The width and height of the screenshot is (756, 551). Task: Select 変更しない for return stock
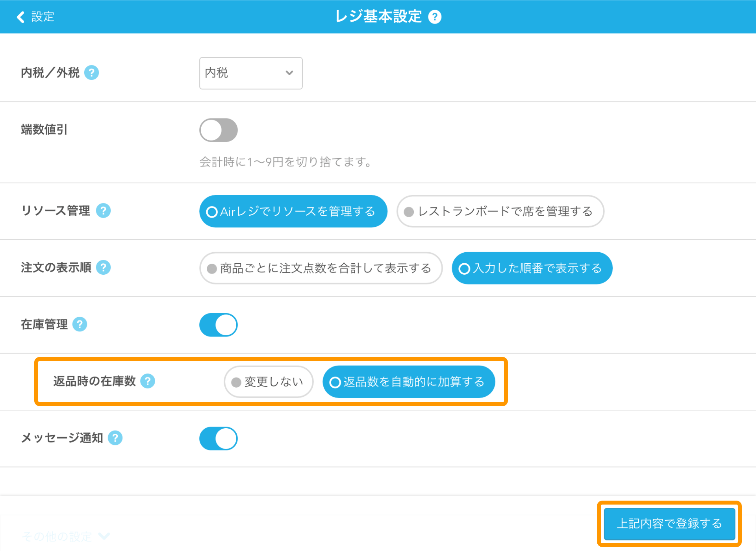tap(269, 382)
